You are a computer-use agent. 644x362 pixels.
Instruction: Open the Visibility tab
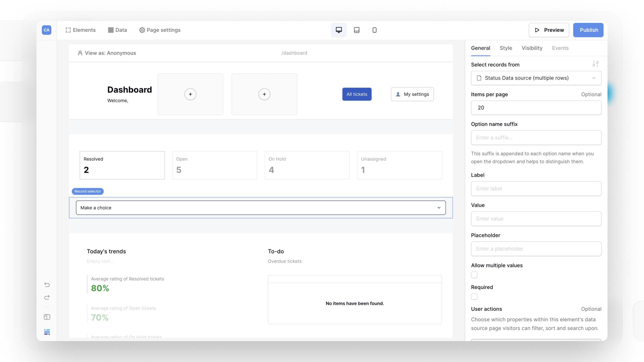point(532,48)
